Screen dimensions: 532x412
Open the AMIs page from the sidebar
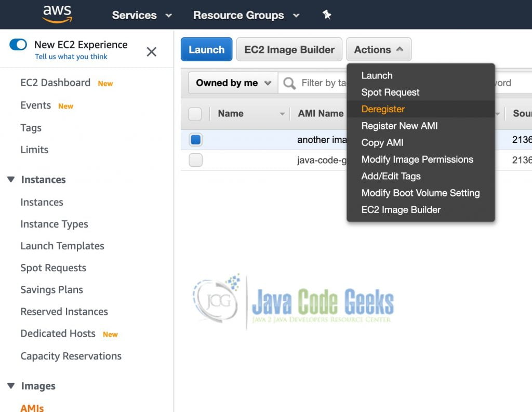[32, 408]
